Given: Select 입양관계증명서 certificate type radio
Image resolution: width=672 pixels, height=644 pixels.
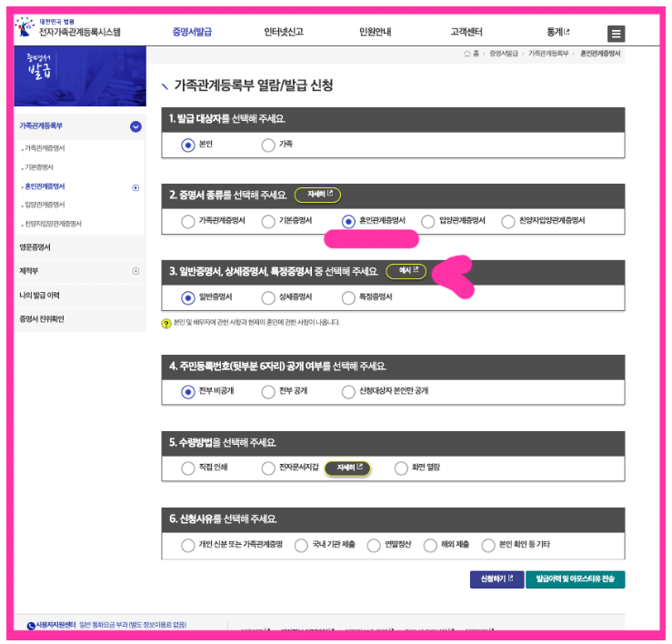Looking at the screenshot, I should 427,221.
